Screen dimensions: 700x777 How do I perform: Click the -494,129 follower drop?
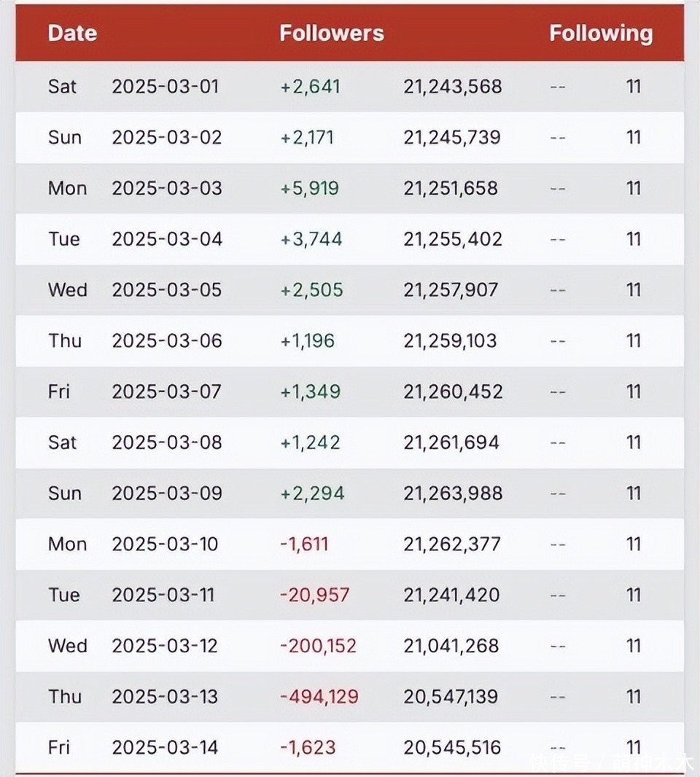(319, 698)
